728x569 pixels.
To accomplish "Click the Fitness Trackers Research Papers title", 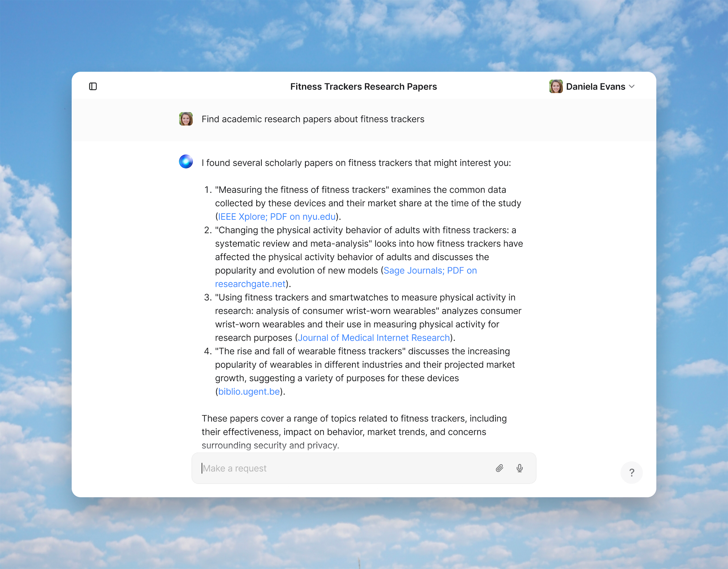I will (x=363, y=87).
